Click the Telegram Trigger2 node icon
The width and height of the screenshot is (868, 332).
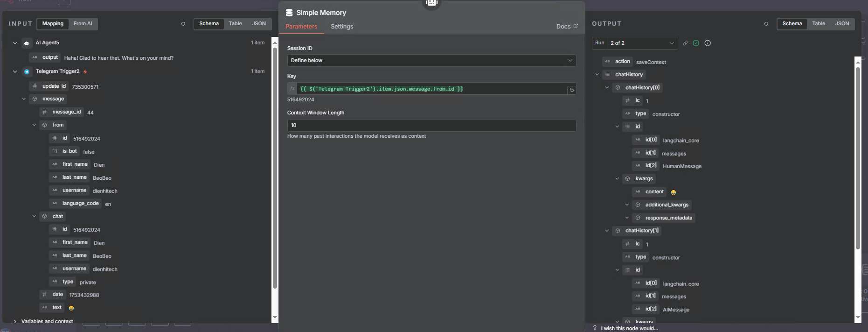pyautogui.click(x=27, y=71)
